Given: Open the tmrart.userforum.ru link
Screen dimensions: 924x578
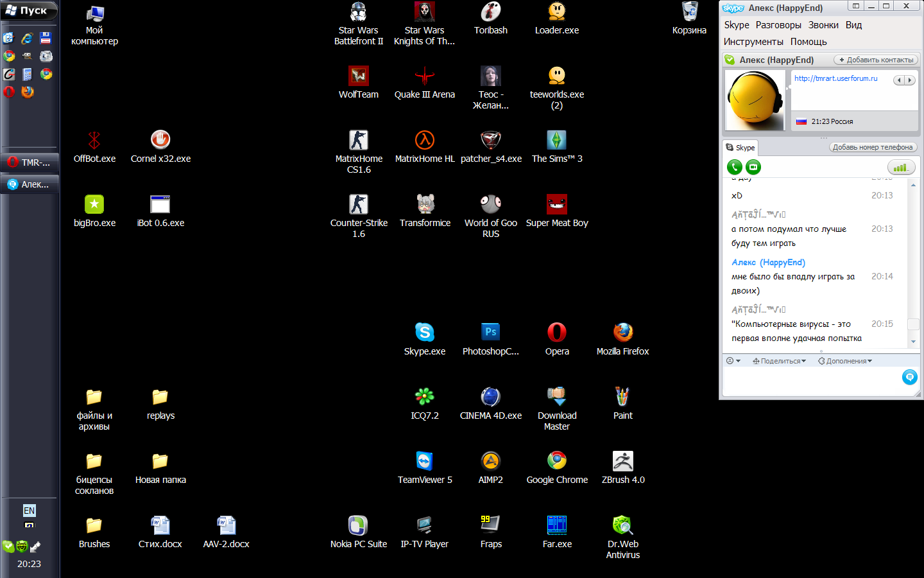Looking at the screenshot, I should coord(835,78).
